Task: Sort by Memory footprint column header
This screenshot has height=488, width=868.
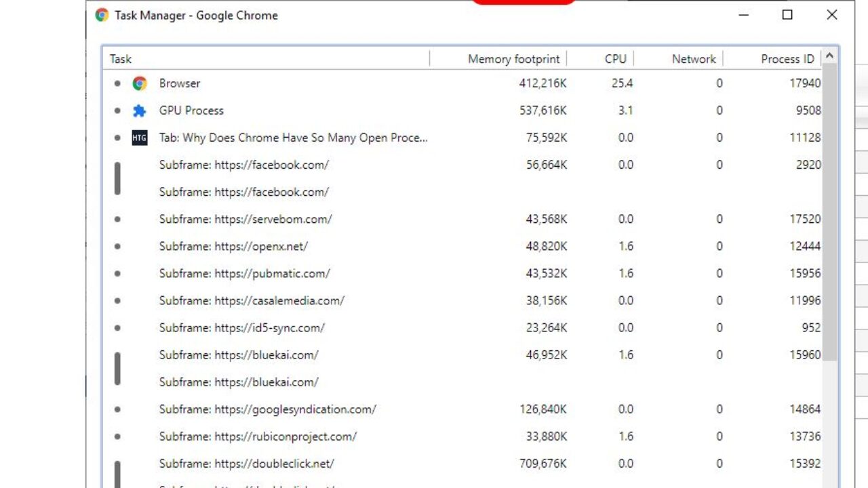Action: 513,59
